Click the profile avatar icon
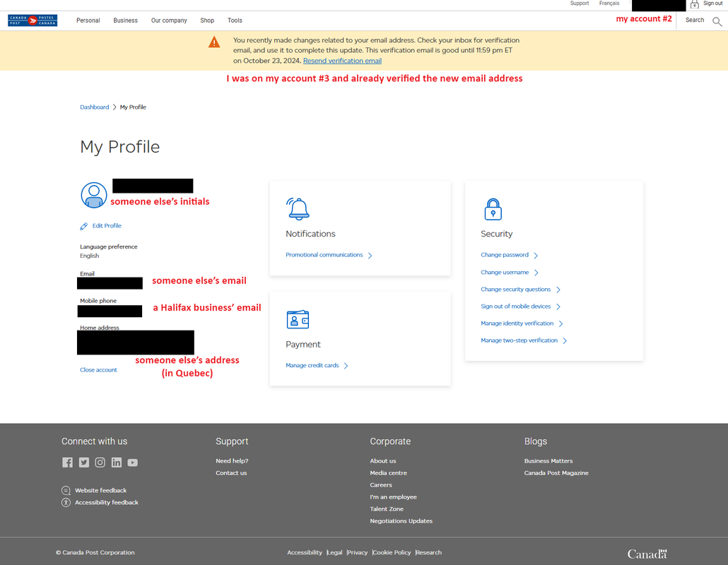Viewport: 728px width, 565px height. pos(94,195)
